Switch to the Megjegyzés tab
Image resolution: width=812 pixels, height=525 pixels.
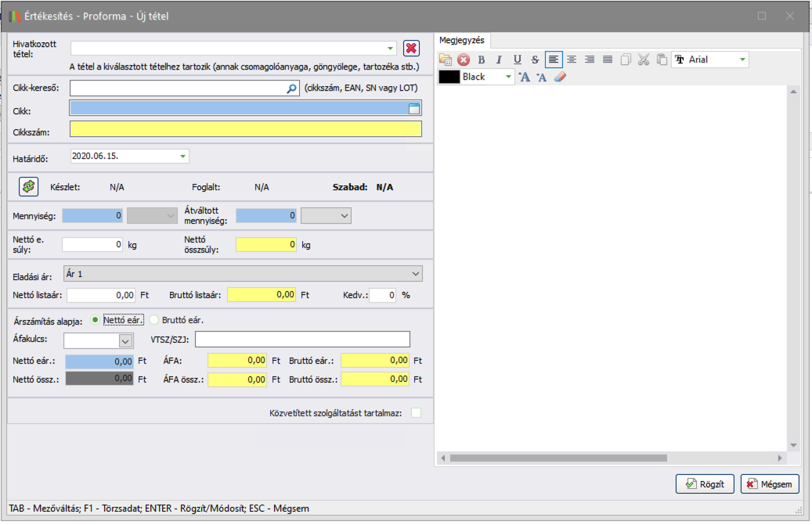point(462,40)
